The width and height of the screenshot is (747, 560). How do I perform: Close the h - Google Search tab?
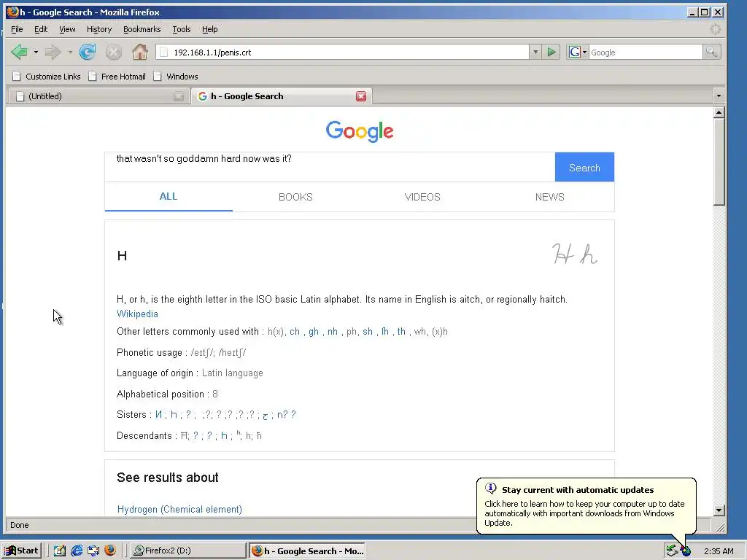click(361, 96)
